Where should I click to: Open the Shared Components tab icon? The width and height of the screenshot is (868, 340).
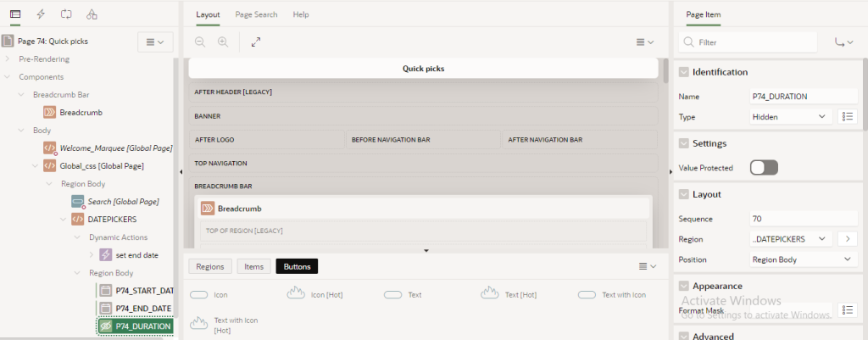point(92,14)
